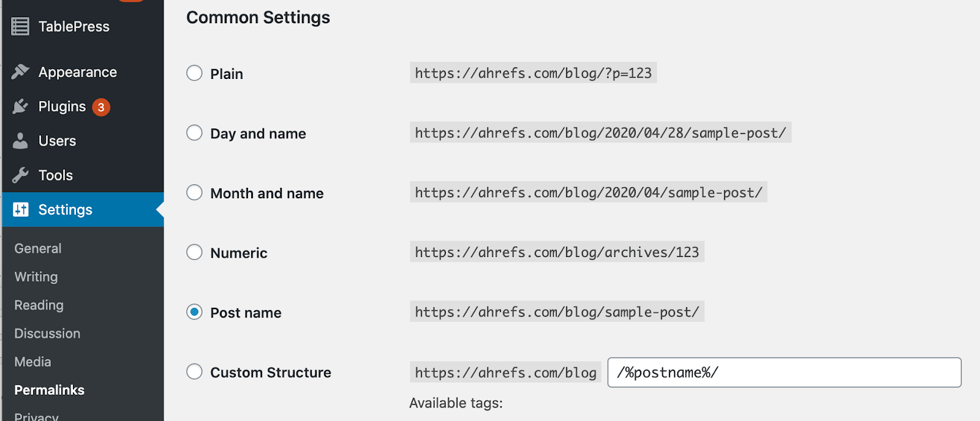The width and height of the screenshot is (980, 421).
Task: Click the TablePress table icon
Action: pyautogui.click(x=20, y=26)
